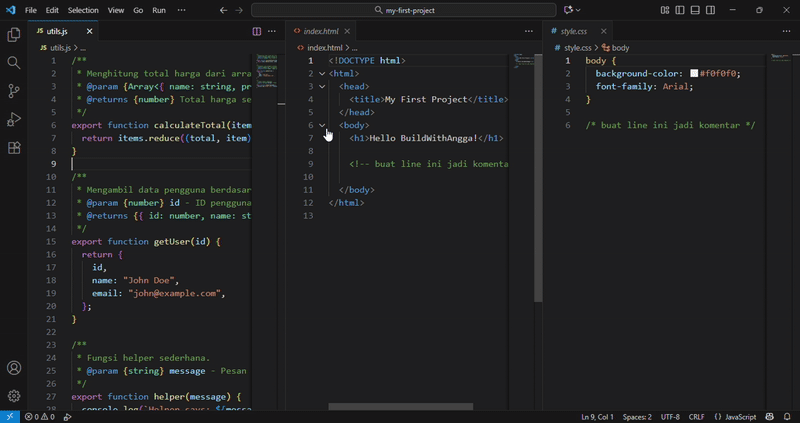
Task: Switch to the index.html tab
Action: pos(320,31)
